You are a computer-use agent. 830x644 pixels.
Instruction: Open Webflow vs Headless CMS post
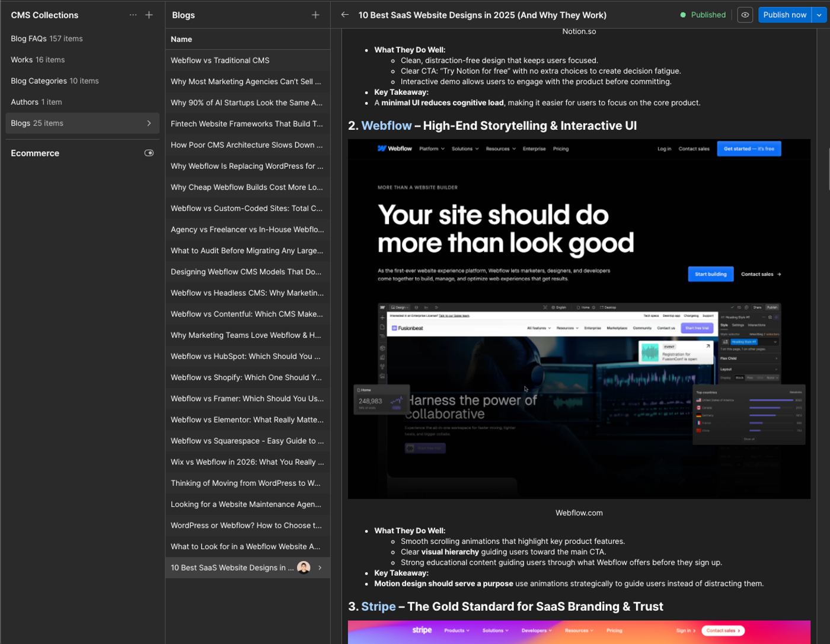coord(248,293)
